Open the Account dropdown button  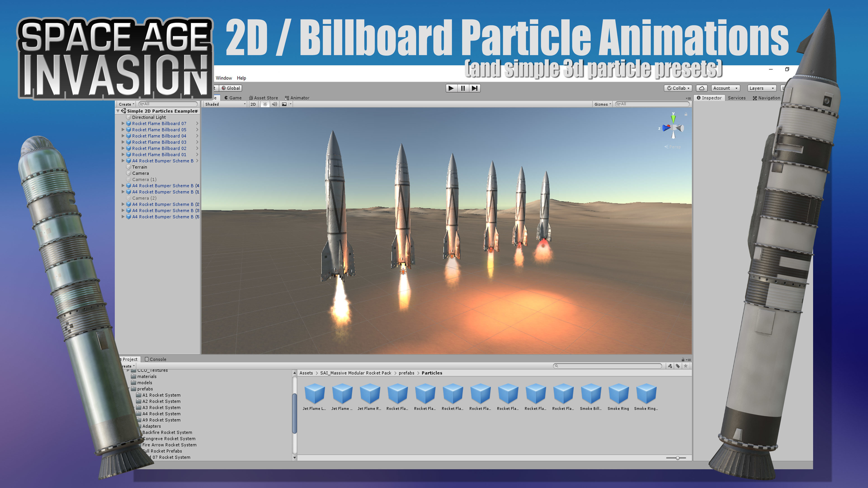(725, 88)
